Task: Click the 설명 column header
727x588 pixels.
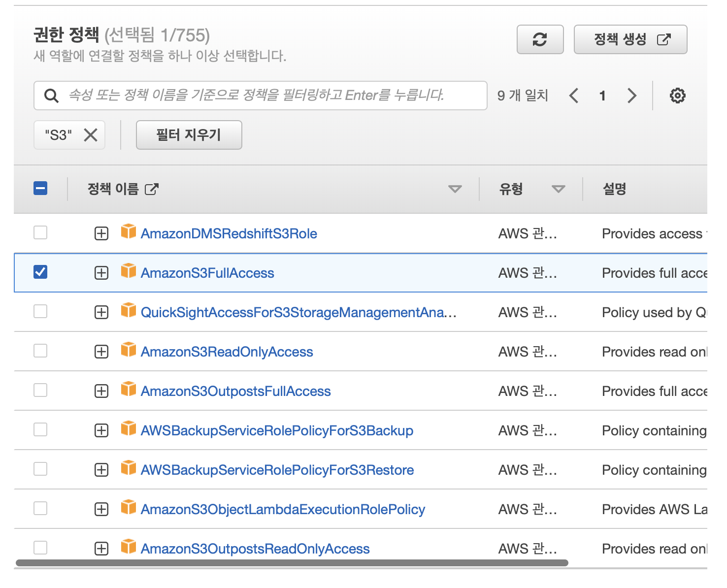Action: click(614, 189)
